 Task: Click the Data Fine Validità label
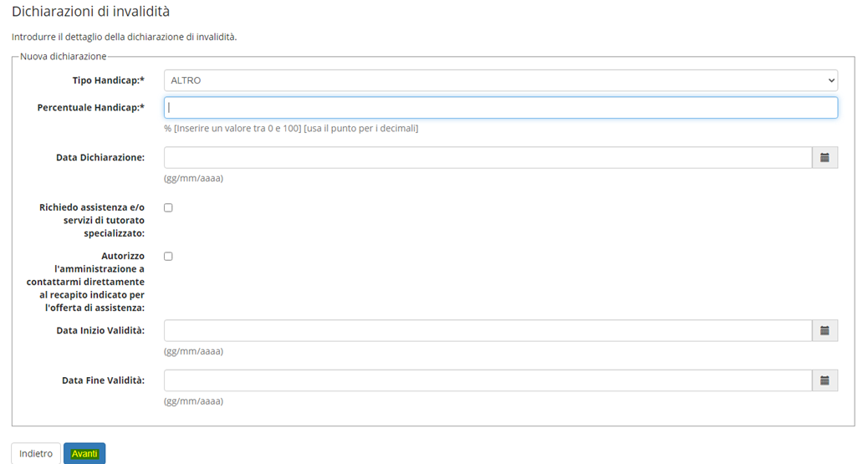pos(103,380)
